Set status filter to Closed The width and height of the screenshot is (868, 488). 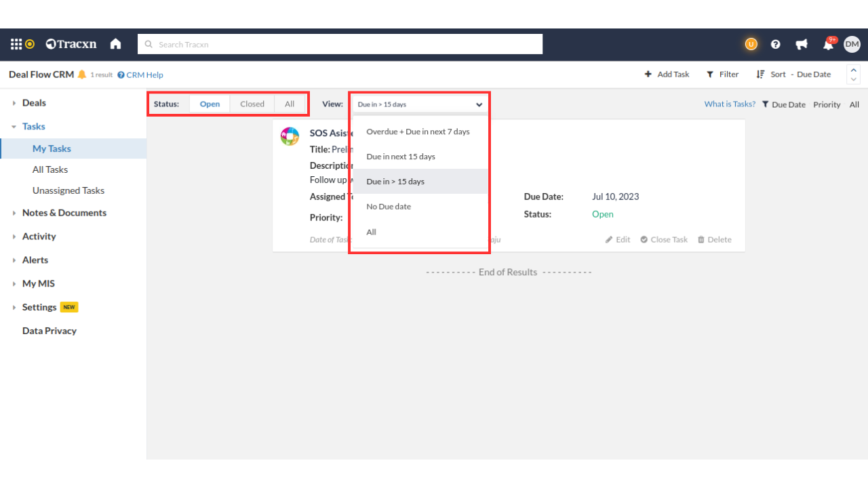[x=252, y=104]
